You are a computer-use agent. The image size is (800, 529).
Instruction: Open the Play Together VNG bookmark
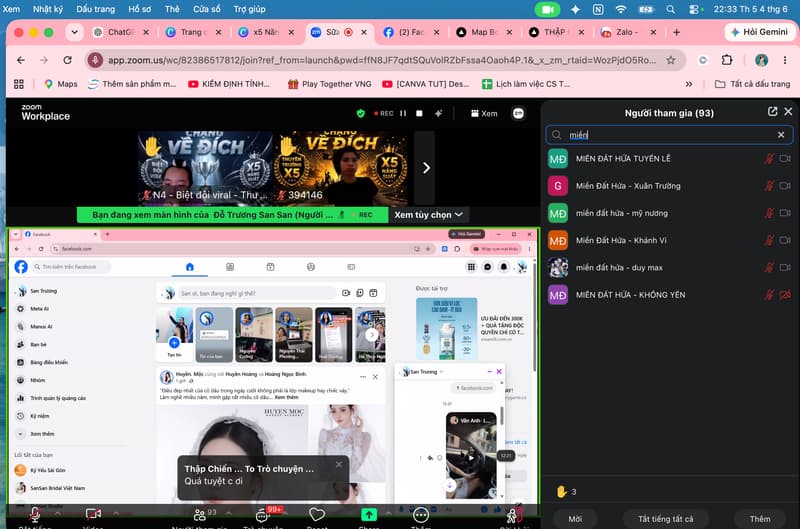330,84
